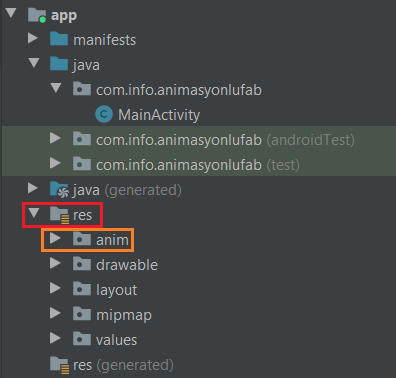This screenshot has width=396, height=378.
Task: Expand the layout folder arrow
Action: [x=55, y=288]
